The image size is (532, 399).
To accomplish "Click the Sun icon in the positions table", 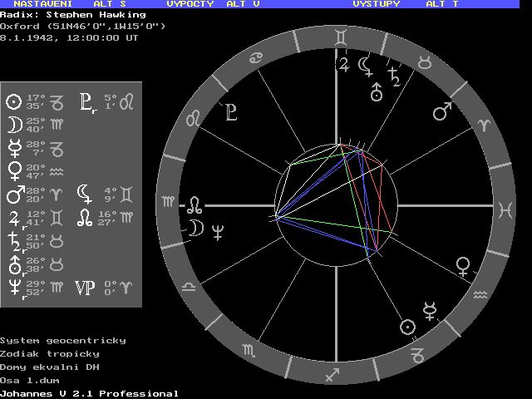I will click(13, 102).
